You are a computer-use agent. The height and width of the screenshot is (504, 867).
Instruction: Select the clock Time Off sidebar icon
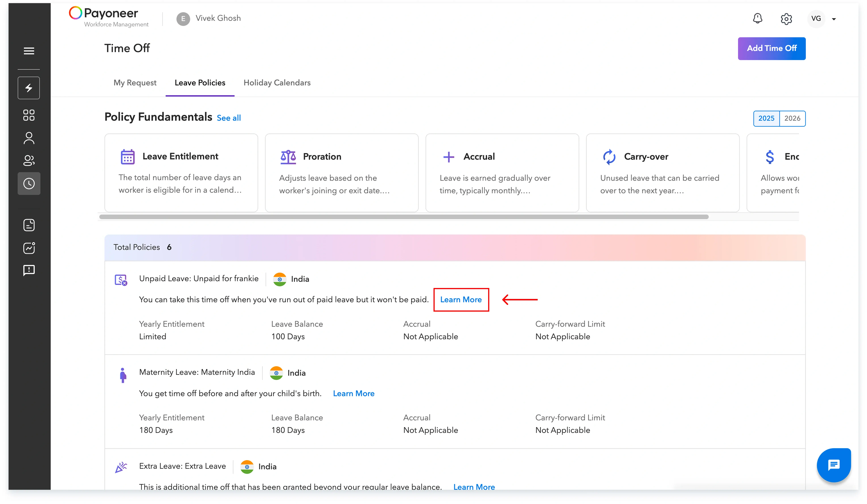[29, 184]
